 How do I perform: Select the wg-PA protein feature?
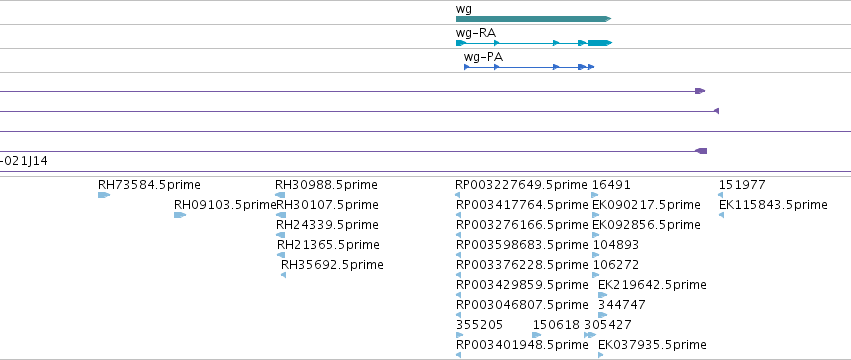529,67
